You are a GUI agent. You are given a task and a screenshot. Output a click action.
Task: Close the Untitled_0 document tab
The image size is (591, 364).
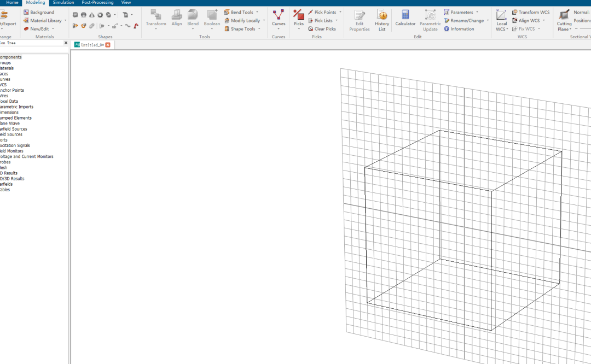[108, 45]
